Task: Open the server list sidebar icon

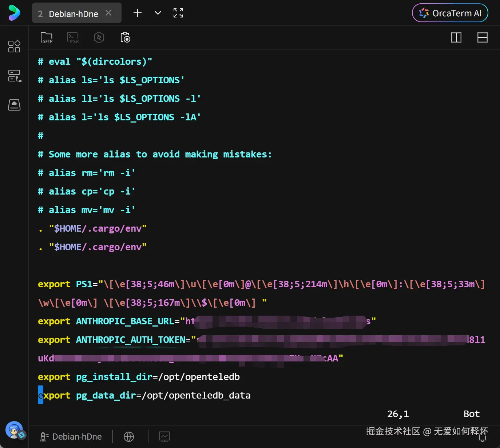Action: tap(14, 76)
